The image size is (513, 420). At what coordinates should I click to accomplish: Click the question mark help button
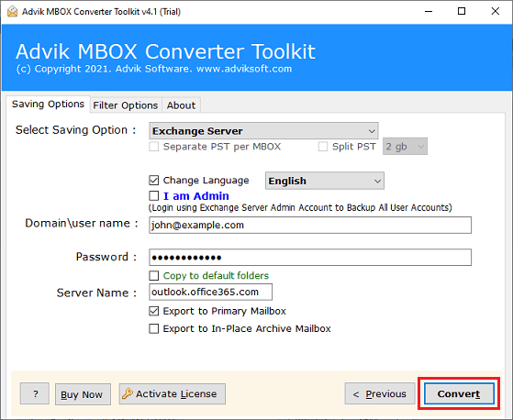[35, 393]
